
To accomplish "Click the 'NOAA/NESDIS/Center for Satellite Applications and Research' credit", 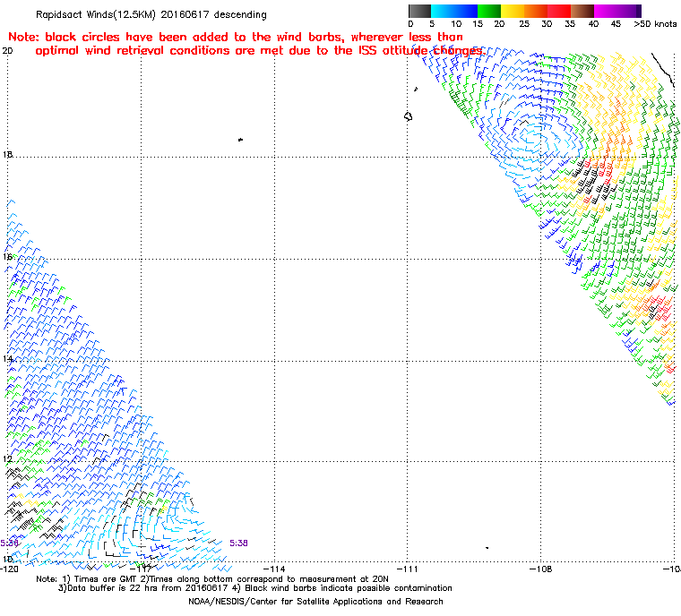I will point(315,602).
